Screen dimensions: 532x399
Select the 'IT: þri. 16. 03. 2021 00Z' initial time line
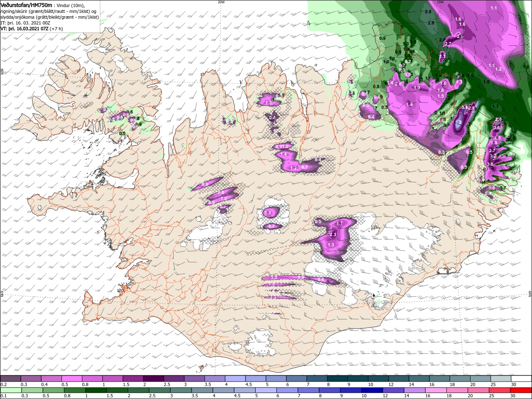coord(25,23)
